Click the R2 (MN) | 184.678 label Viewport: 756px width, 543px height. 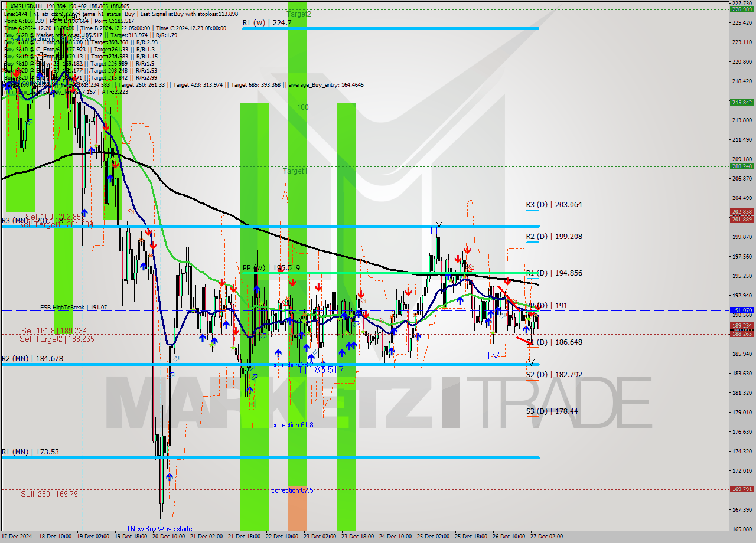tap(32, 359)
